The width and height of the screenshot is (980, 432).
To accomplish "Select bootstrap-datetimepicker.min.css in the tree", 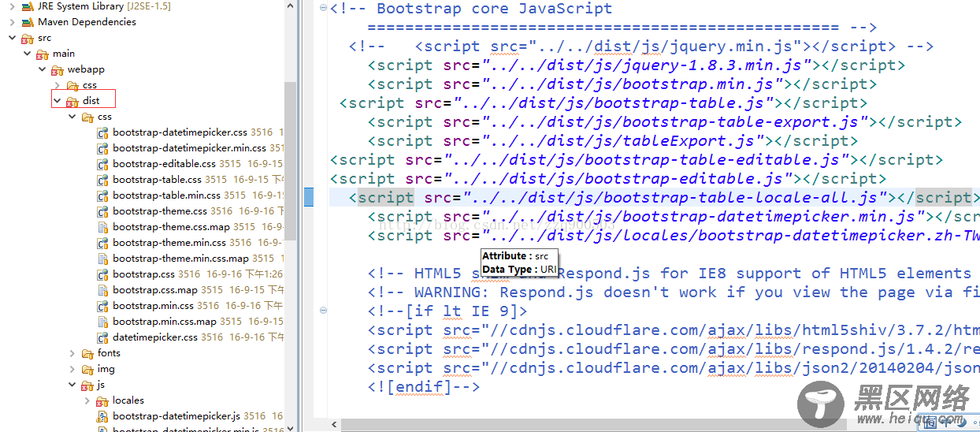I will (189, 148).
